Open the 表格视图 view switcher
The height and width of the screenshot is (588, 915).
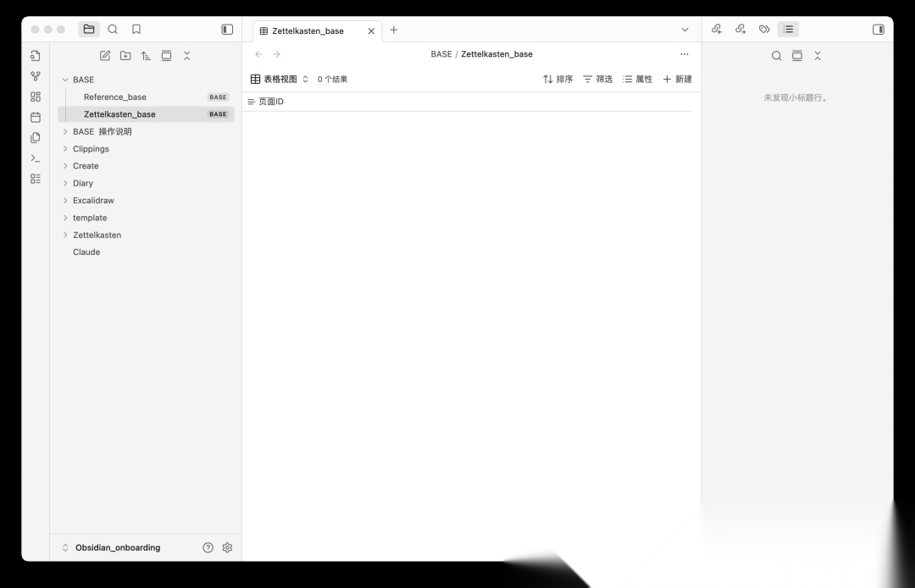280,80
